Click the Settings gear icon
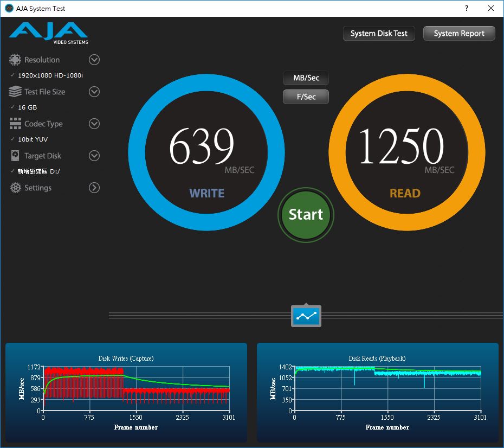This screenshot has width=504, height=448. coord(15,188)
